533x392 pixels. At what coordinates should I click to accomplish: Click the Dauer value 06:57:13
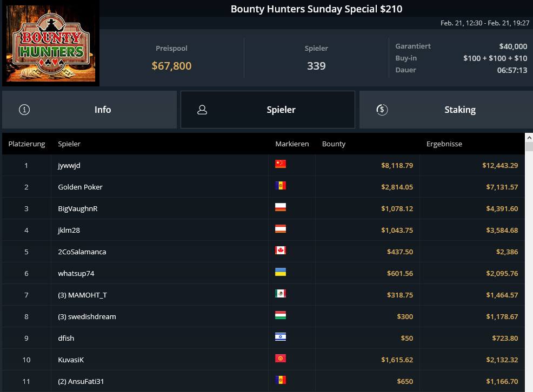coord(512,70)
